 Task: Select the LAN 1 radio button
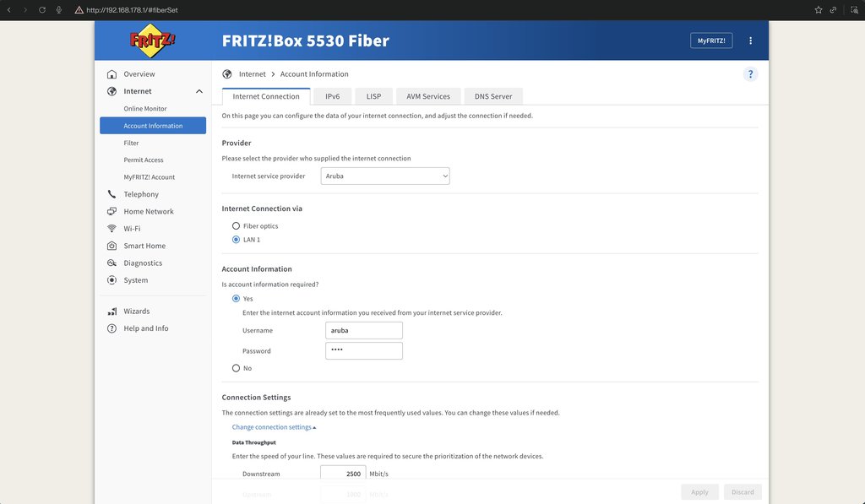click(237, 239)
